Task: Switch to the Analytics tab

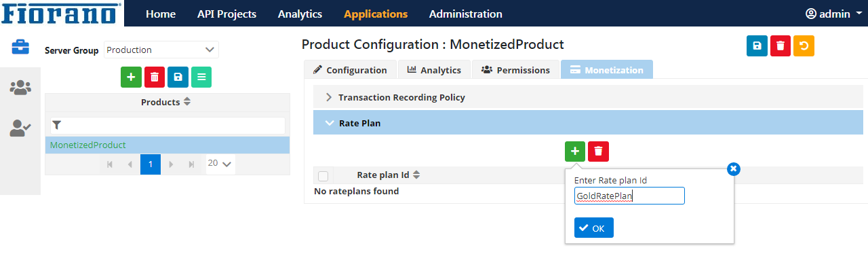Action: [x=434, y=69]
